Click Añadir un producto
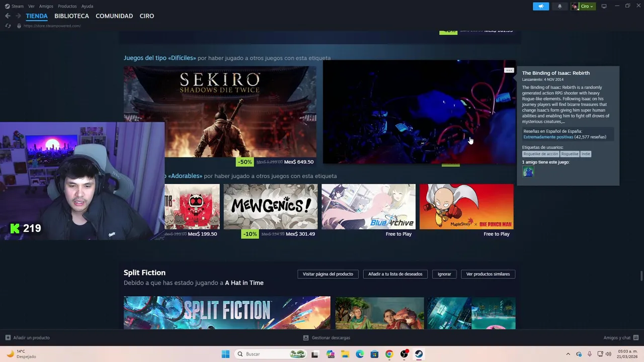 pyautogui.click(x=31, y=338)
